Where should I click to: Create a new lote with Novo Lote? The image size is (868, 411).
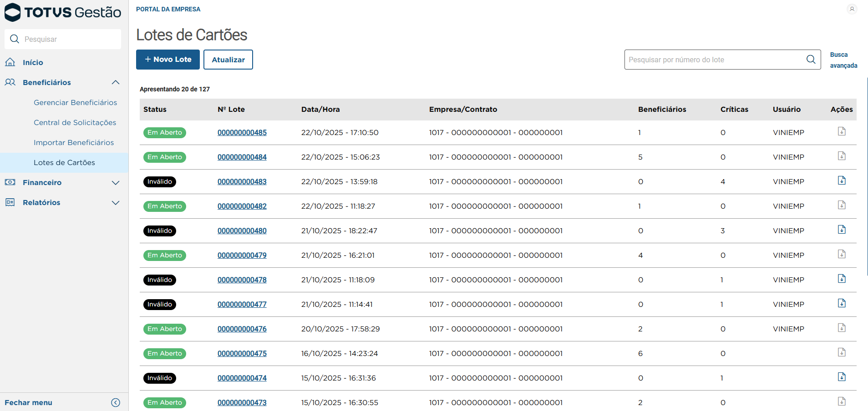[x=168, y=60]
